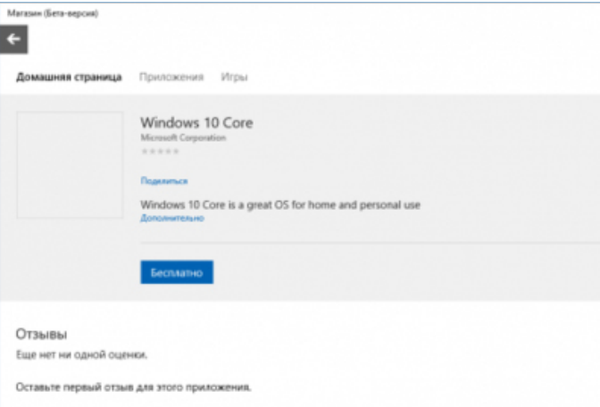600x407 pixels.
Task: Click the first star in the rating
Action: point(144,151)
